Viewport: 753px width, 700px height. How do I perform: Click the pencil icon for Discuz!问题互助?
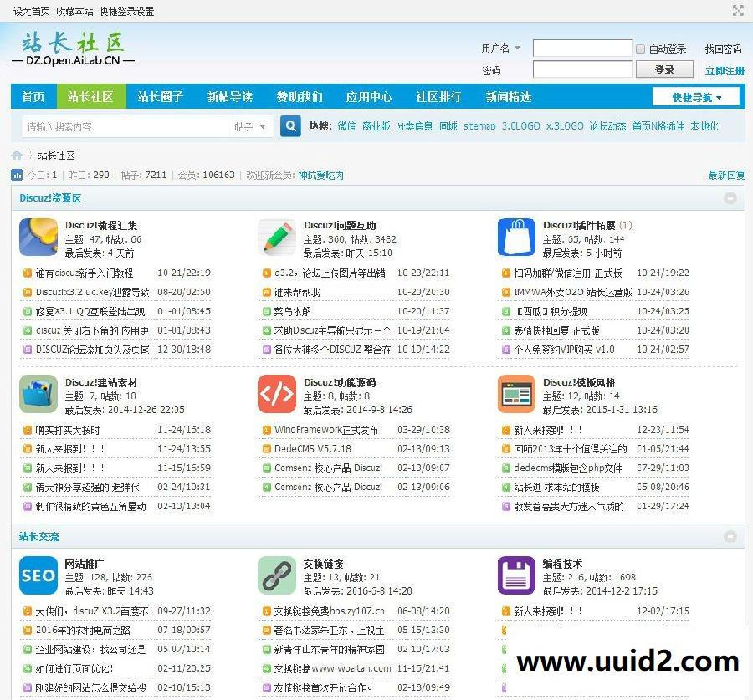(277, 236)
